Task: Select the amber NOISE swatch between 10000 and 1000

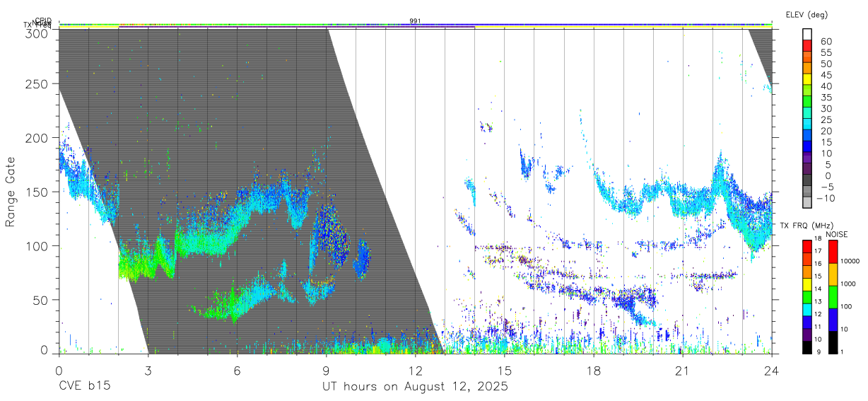Action: pos(832,274)
